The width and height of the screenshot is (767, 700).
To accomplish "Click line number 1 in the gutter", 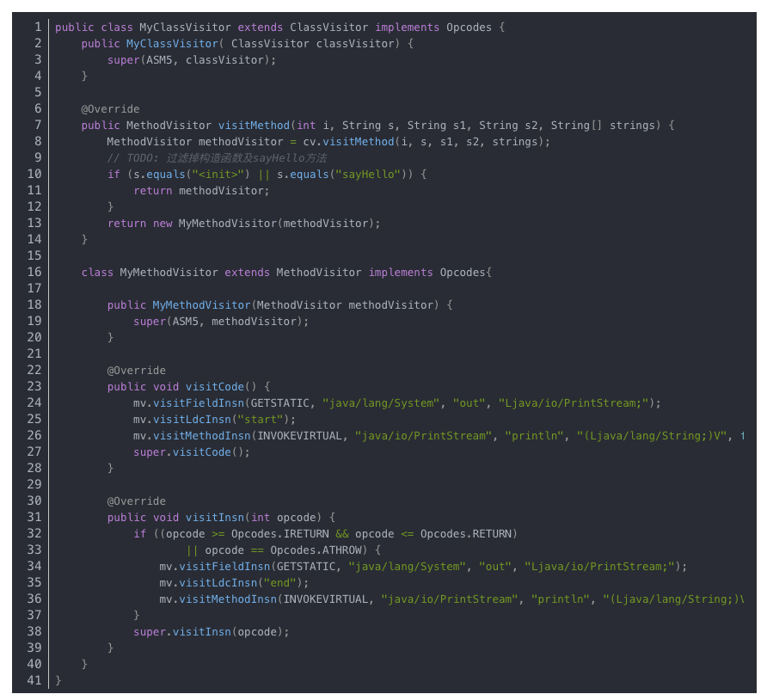I will pyautogui.click(x=38, y=27).
